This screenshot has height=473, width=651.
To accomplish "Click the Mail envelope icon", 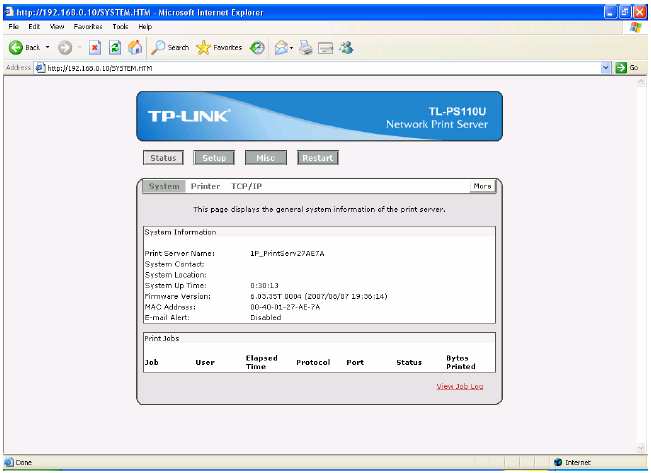I will (281, 48).
